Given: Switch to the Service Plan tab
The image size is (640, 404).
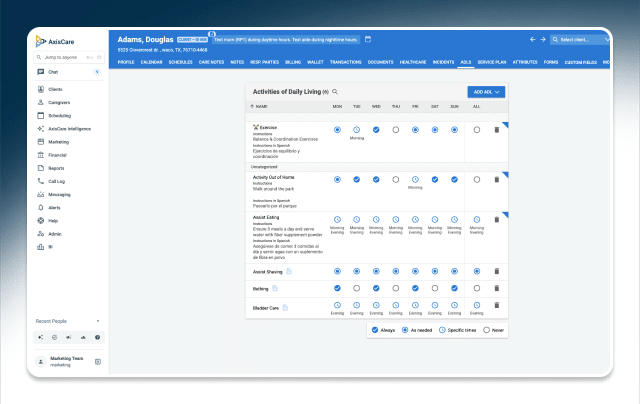Looking at the screenshot, I should pyautogui.click(x=494, y=62).
